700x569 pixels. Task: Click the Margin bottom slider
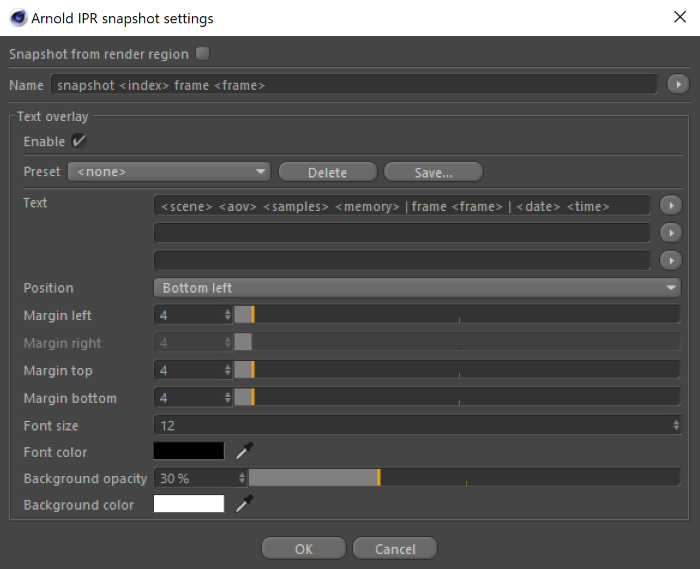[x=457, y=397]
